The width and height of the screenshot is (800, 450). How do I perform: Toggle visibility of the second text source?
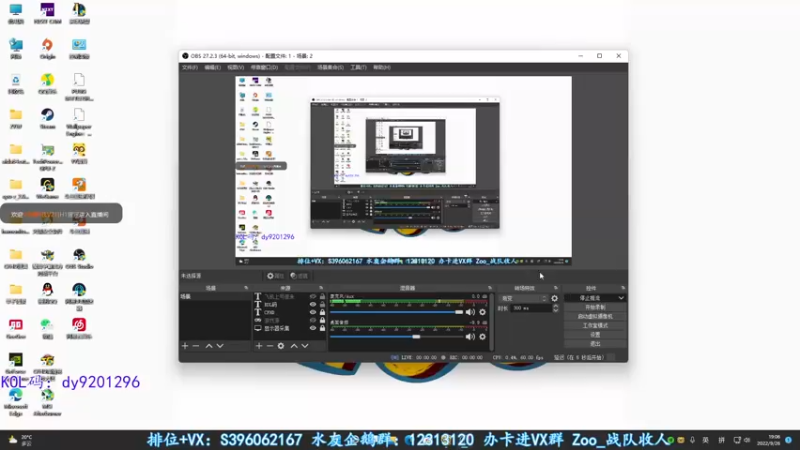click(x=313, y=305)
